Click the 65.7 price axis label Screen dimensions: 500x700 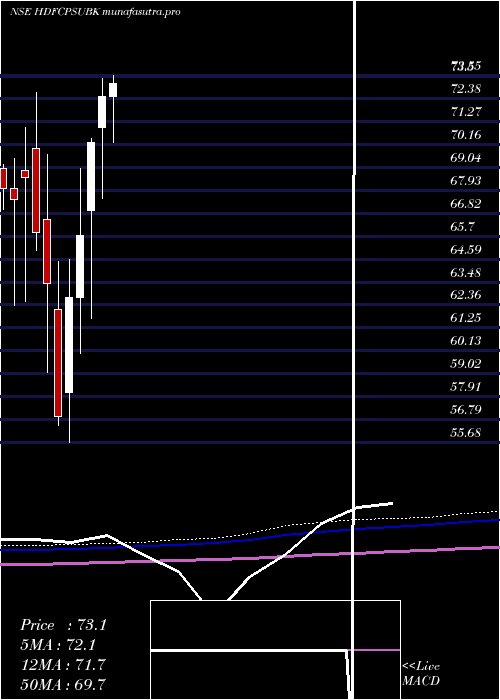462,226
